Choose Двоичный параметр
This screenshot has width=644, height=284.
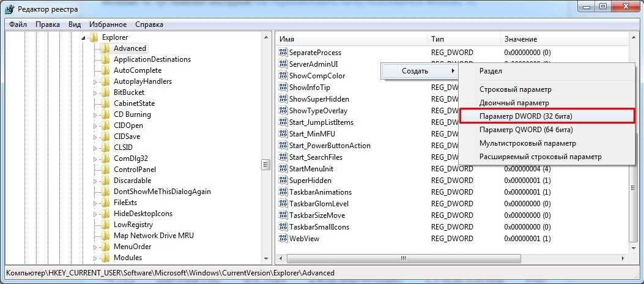point(547,103)
